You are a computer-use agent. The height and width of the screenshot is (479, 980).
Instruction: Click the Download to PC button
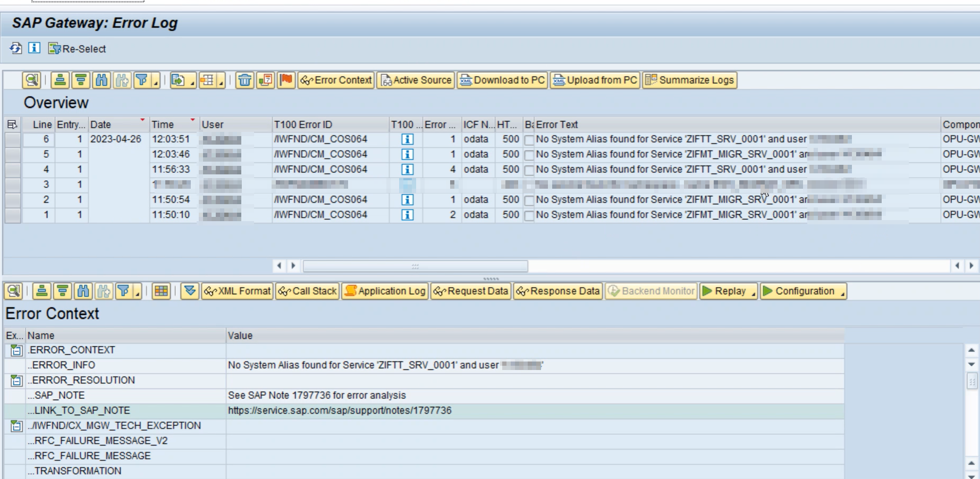pyautogui.click(x=503, y=80)
